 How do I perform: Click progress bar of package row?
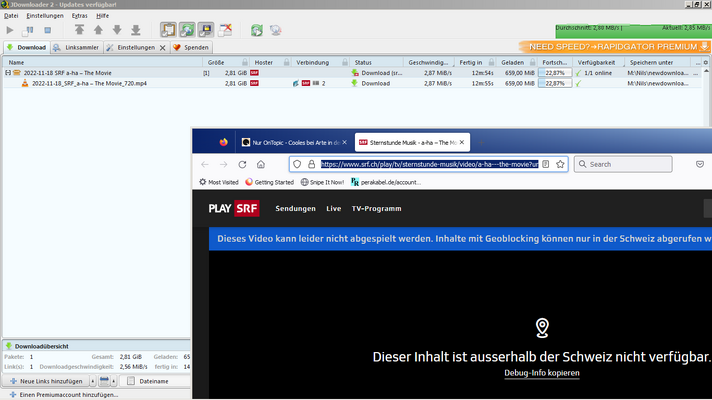click(555, 73)
